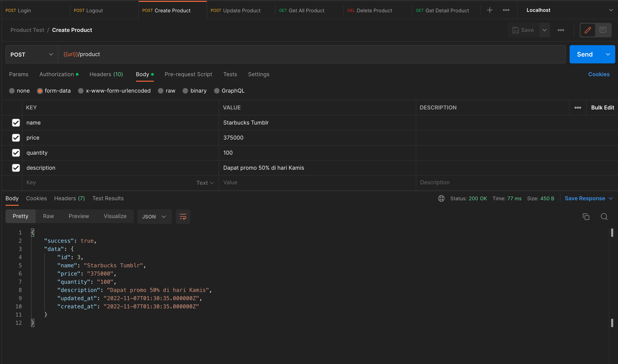Open the tab overflow three-dots menu
This screenshot has height=364, width=618.
coord(506,10)
